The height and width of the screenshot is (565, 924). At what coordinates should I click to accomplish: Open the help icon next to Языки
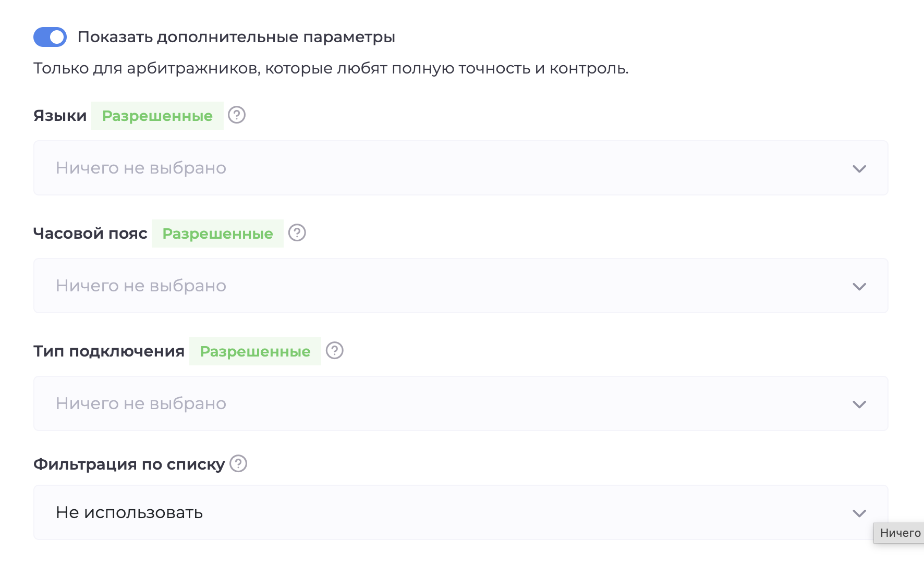click(238, 116)
